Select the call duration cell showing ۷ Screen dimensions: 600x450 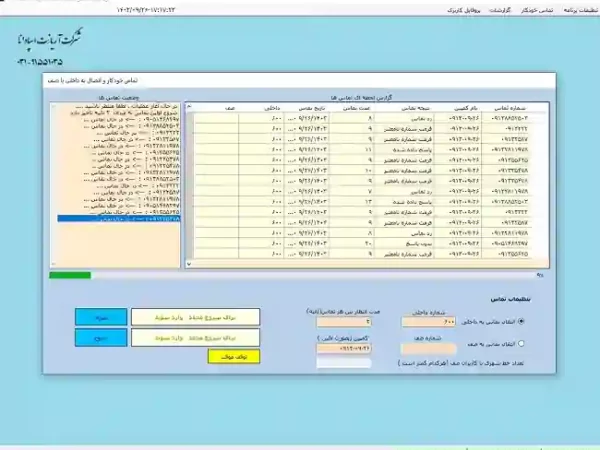pyautogui.click(x=352, y=191)
